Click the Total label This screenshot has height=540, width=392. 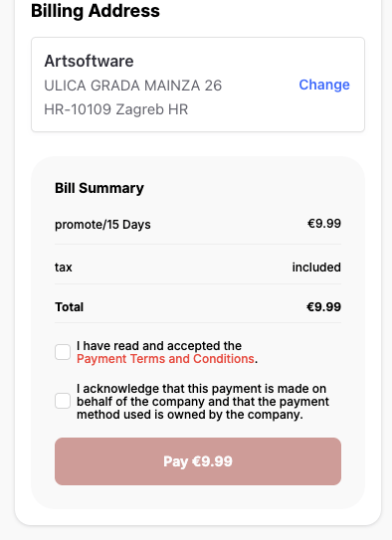click(70, 307)
